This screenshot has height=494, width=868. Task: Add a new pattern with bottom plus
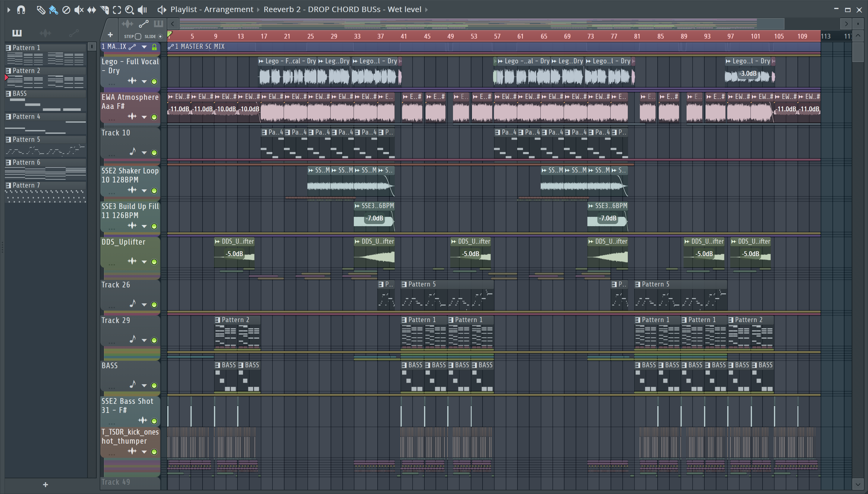point(46,484)
